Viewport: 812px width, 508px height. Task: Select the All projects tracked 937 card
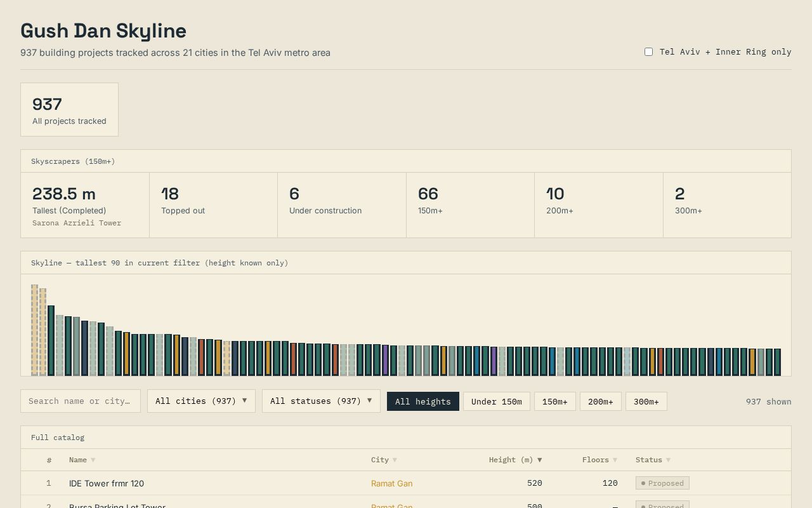coord(69,109)
